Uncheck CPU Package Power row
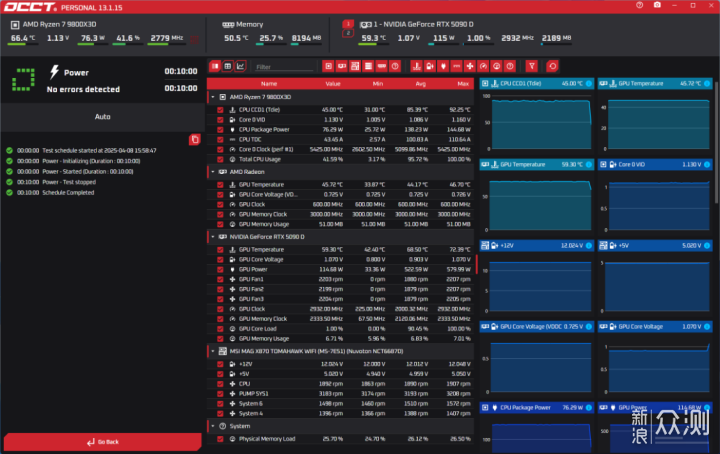 [x=220, y=130]
